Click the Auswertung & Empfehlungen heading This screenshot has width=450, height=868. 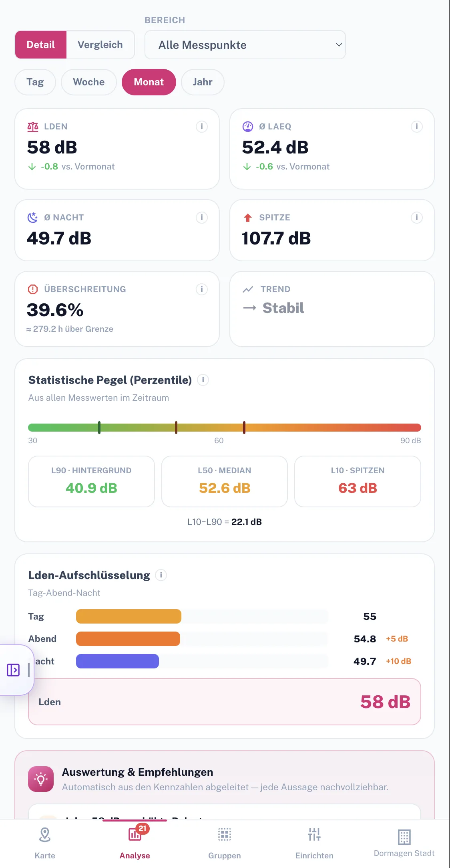click(x=137, y=772)
